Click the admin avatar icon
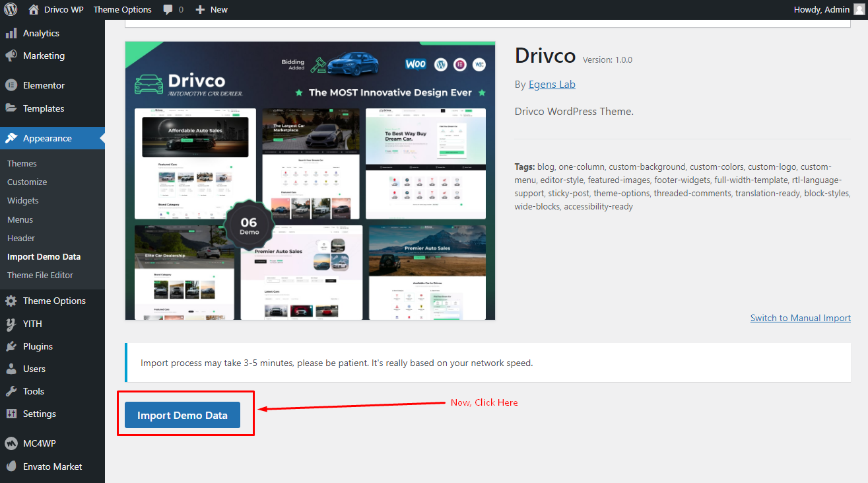The image size is (868, 483). point(858,9)
